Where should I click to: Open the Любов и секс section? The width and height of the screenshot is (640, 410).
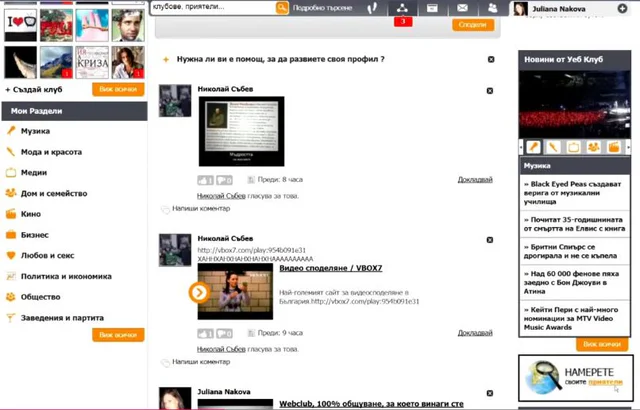pyautogui.click(x=47, y=255)
